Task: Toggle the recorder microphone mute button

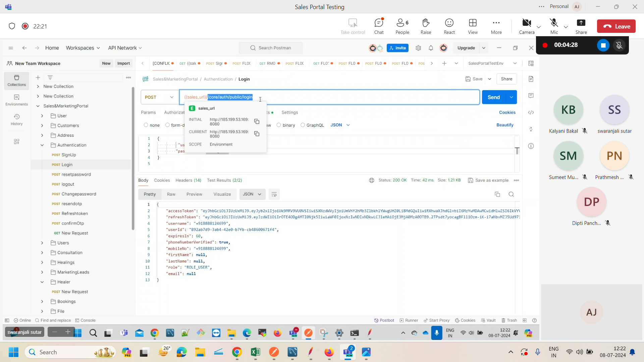Action: pos(619,45)
